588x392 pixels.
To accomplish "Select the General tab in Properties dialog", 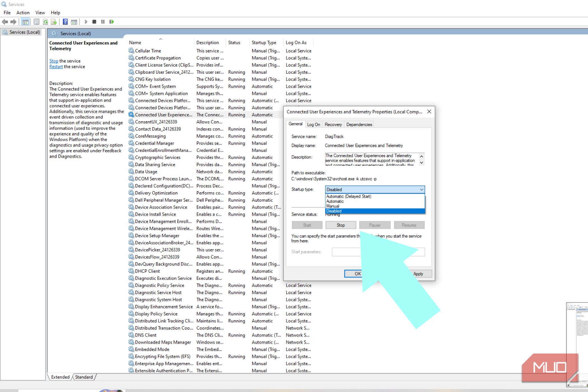I will pos(295,124).
